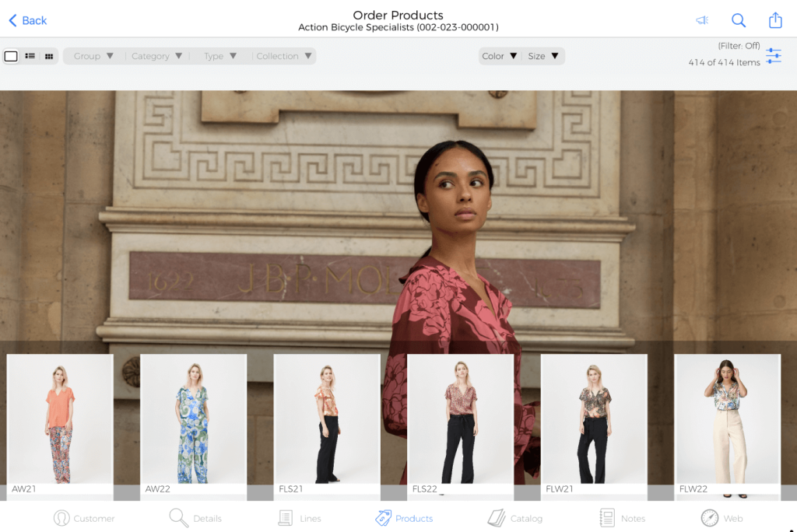Open the share menu
Viewport: 797px width, 532px height.
click(x=775, y=19)
